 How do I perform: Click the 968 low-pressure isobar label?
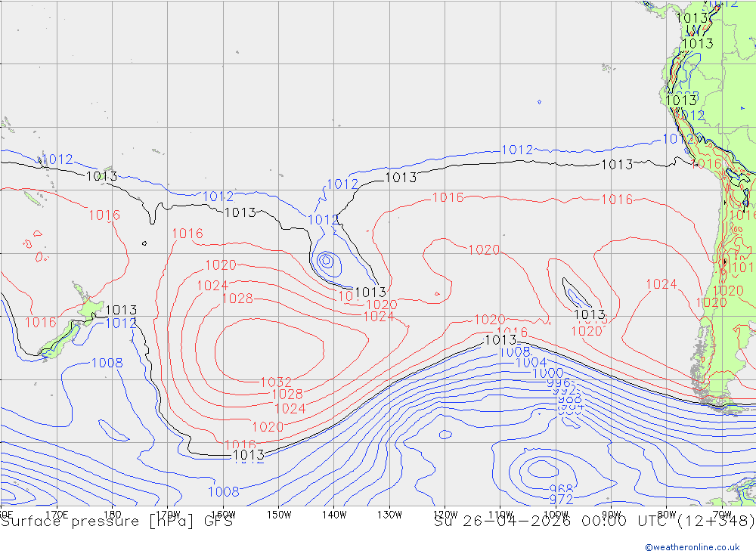click(x=561, y=489)
